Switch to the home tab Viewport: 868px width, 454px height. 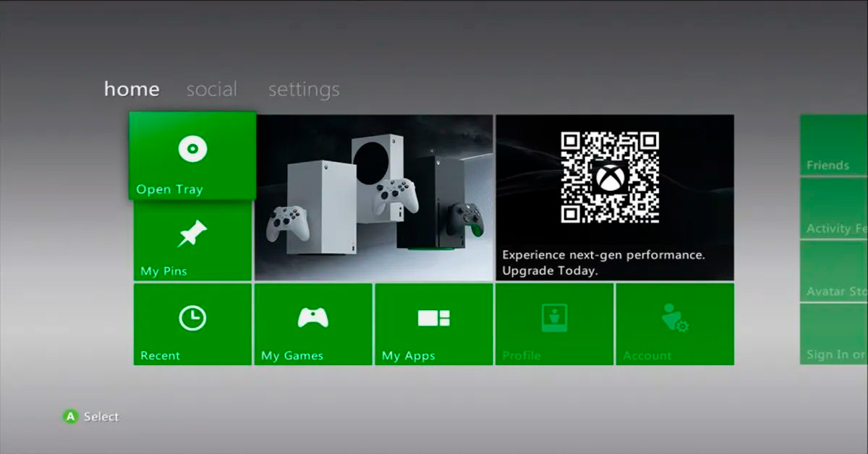point(132,90)
